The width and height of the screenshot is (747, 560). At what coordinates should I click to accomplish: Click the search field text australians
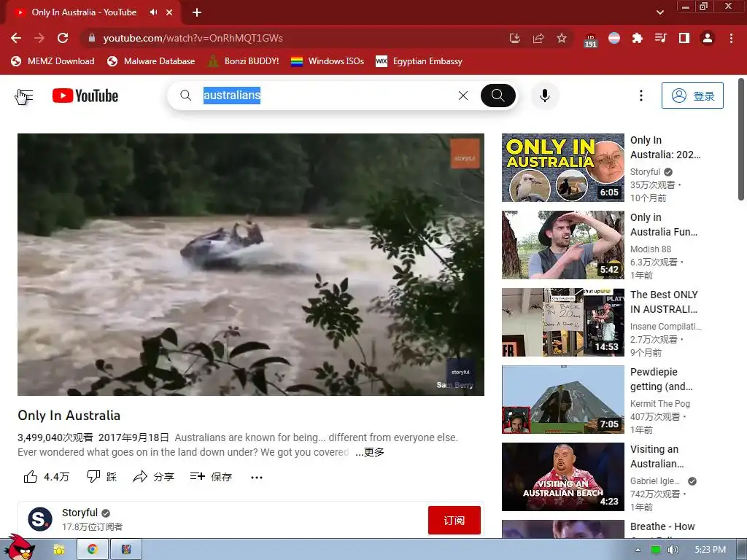click(231, 96)
